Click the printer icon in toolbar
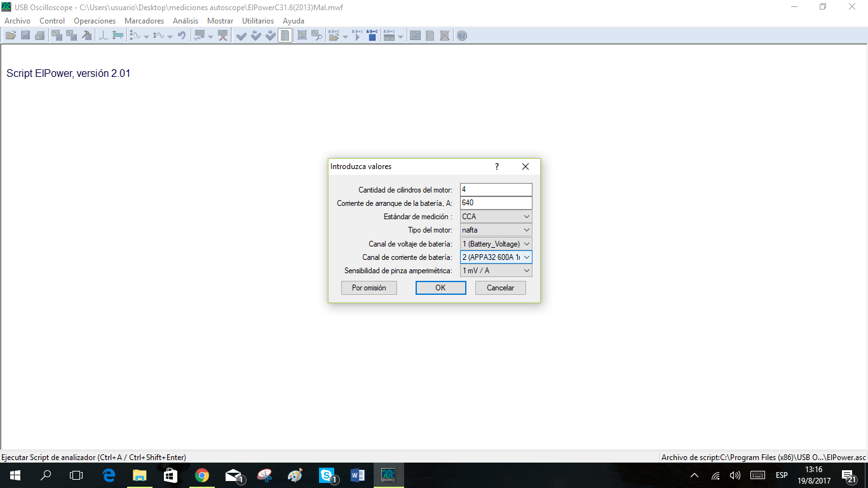868x488 pixels. pyautogui.click(x=39, y=36)
